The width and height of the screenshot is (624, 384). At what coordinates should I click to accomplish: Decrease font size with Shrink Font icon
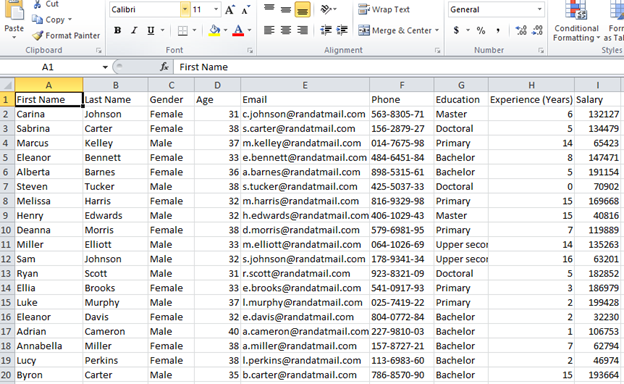pos(246,10)
